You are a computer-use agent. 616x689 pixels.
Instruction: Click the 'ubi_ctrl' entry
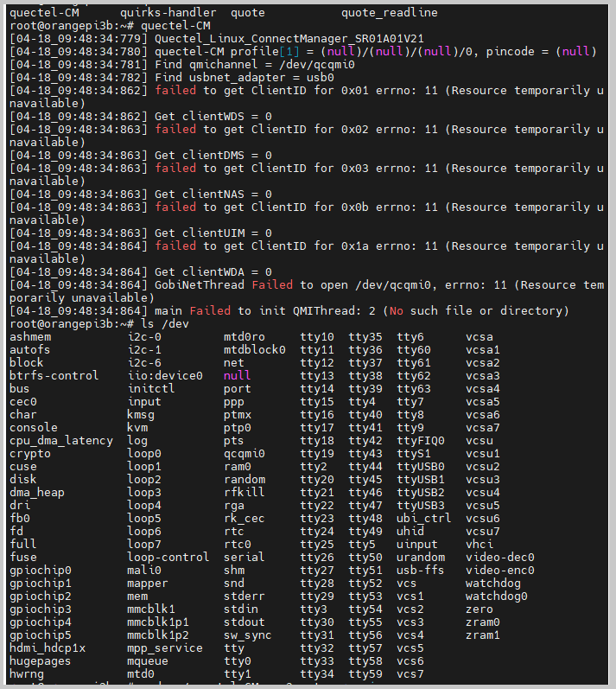[x=423, y=519]
